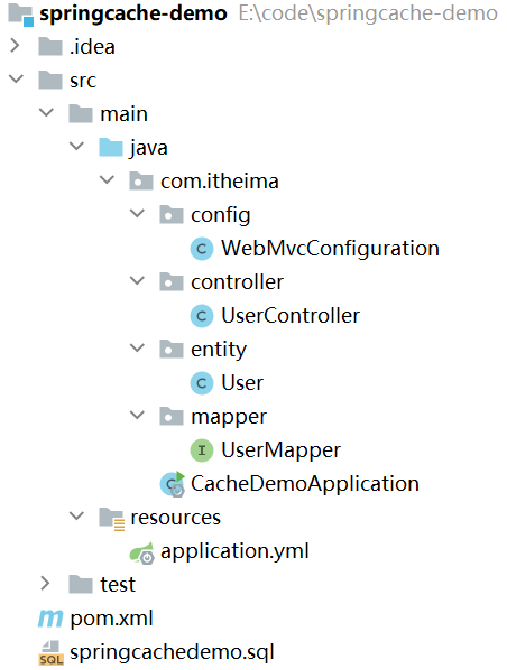507x670 pixels.
Task: Collapse the mapper package chevron
Action: pyautogui.click(x=137, y=415)
